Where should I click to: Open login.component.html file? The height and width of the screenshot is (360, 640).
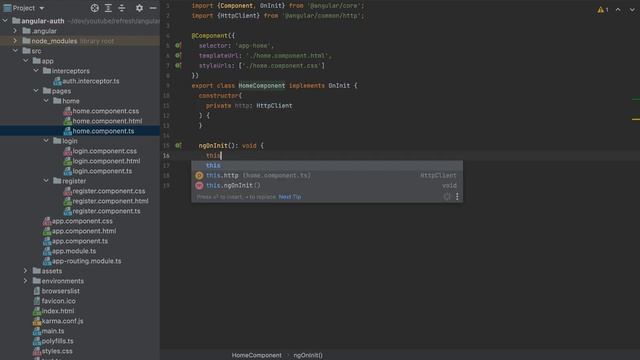coord(106,161)
